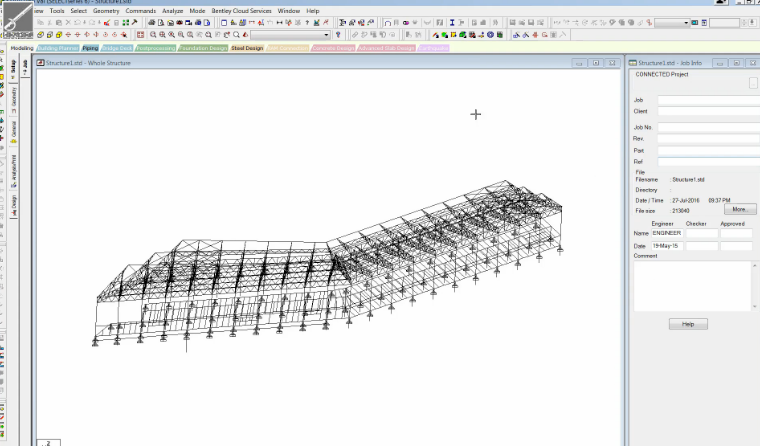Click the Comment box vertical scrollbar
Viewport: 760px width, 446px height.
[755, 286]
